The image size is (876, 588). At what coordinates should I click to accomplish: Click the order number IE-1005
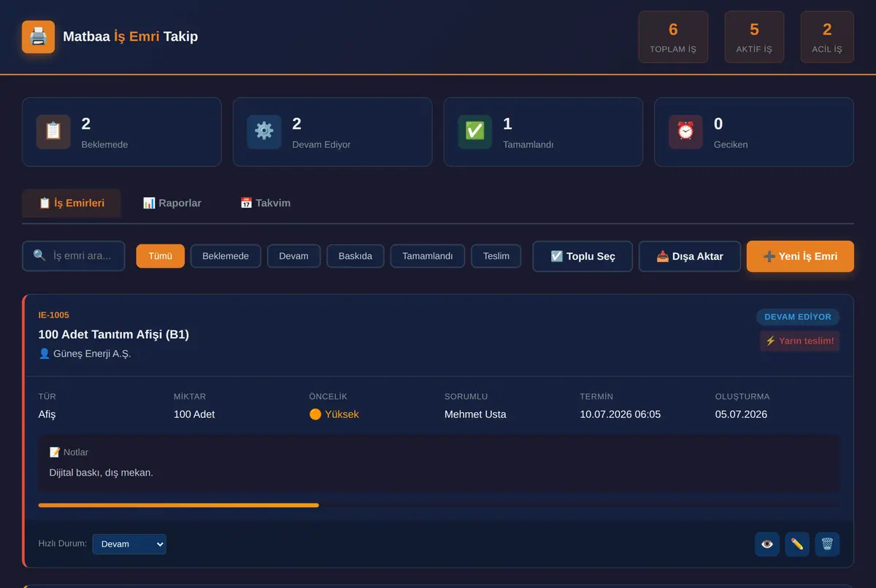54,315
